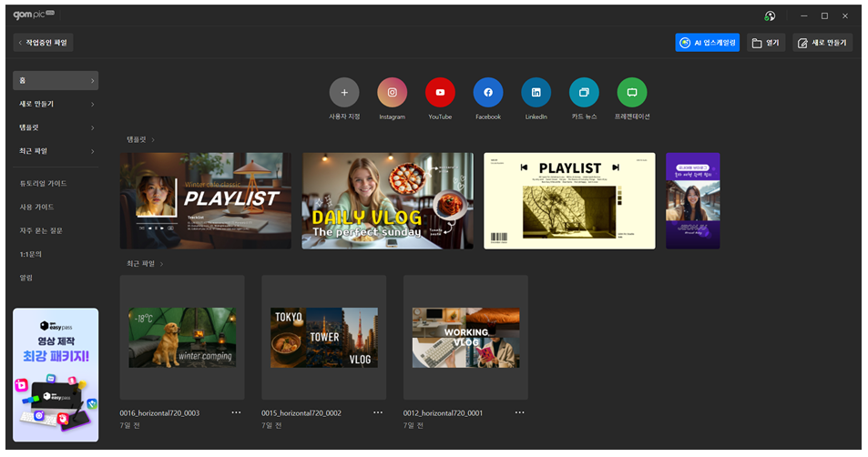Expand the 최근 파일 section heading
Screen dimensions: 868x457
point(145,264)
